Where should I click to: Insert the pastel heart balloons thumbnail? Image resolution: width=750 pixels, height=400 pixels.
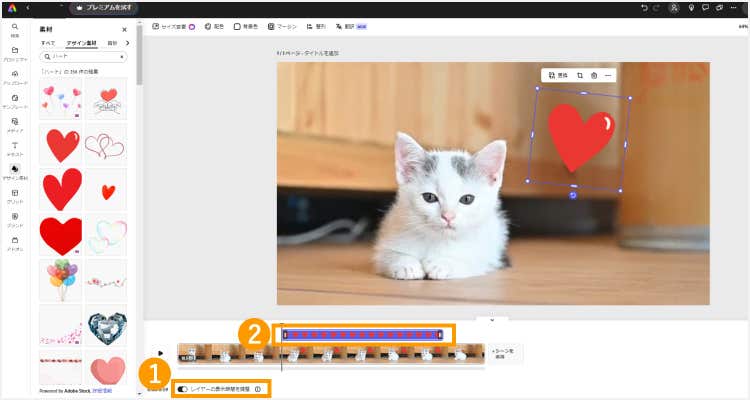[60, 99]
